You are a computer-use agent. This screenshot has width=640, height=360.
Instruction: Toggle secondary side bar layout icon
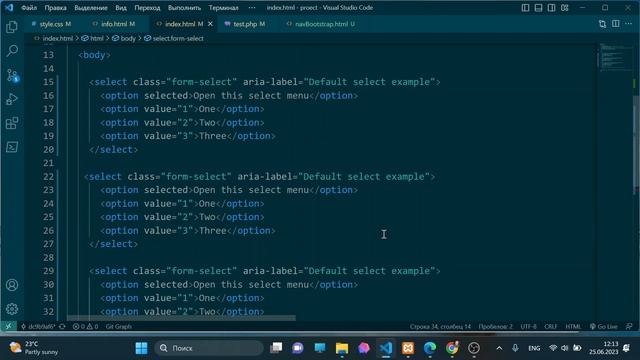click(551, 8)
